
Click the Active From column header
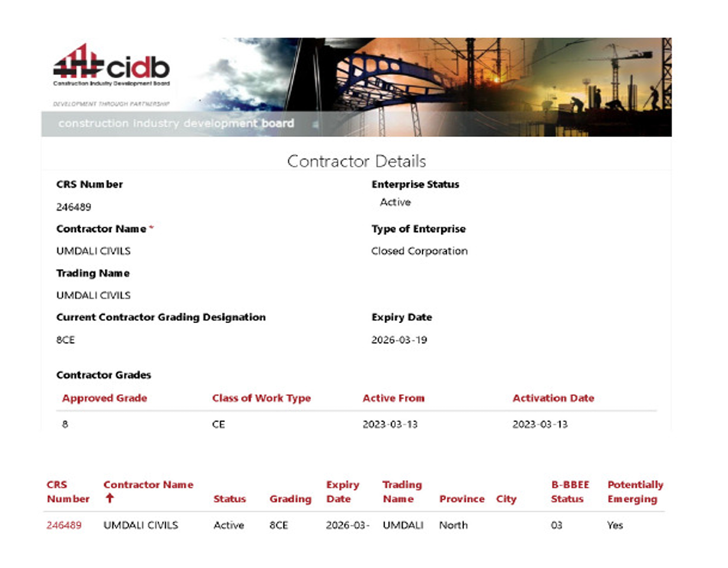pyautogui.click(x=393, y=398)
